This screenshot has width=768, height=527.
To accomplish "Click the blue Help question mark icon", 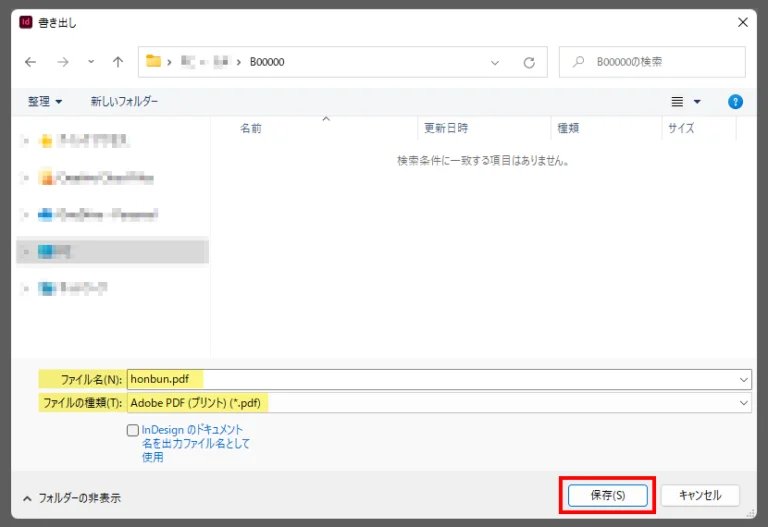I will point(735,102).
